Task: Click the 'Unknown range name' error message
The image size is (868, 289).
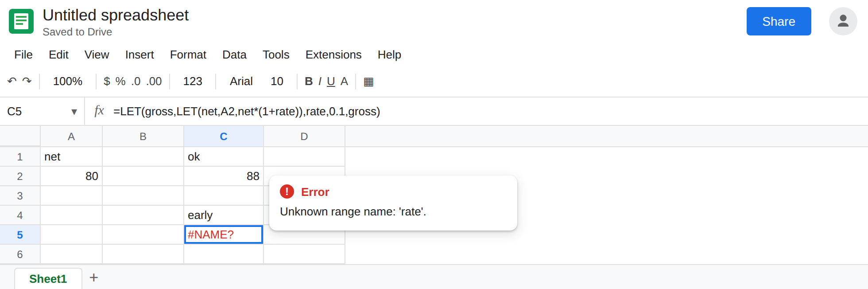Action: tap(353, 211)
